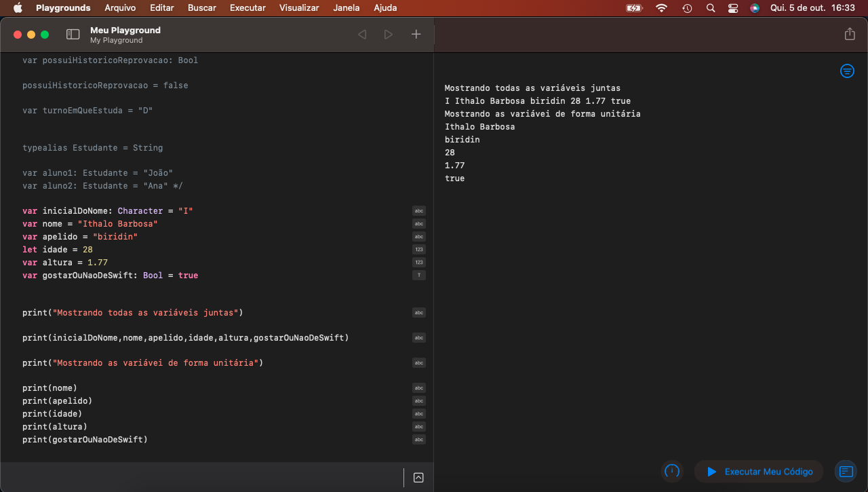Place cursor in 'var nome = "Ithalo Barbosa"' line
This screenshot has height=492, width=868.
pos(90,224)
